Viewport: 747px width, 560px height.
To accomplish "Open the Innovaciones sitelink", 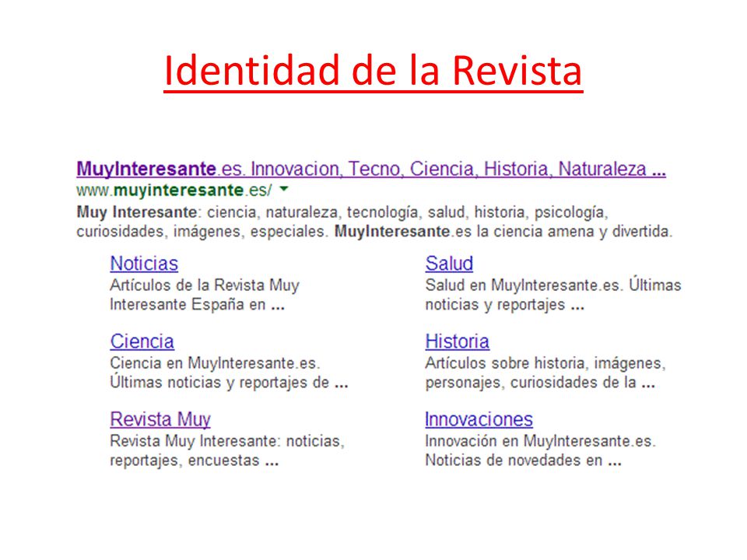I will click(479, 419).
